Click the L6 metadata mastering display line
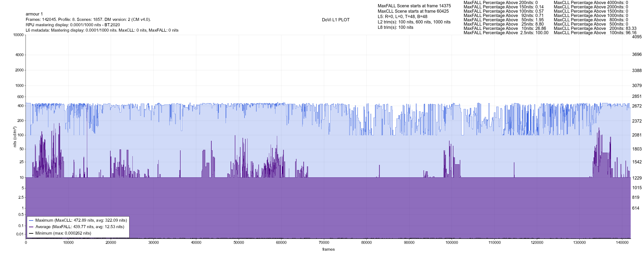 tap(102, 30)
